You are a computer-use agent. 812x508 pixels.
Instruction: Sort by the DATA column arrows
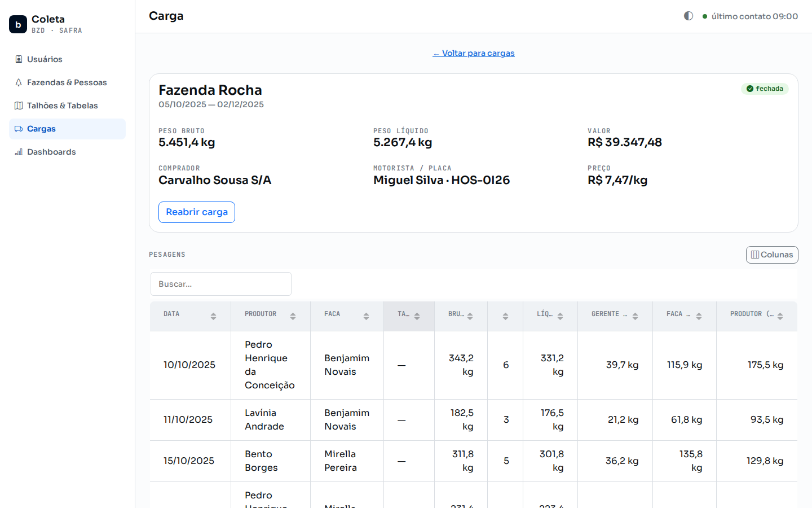click(213, 316)
